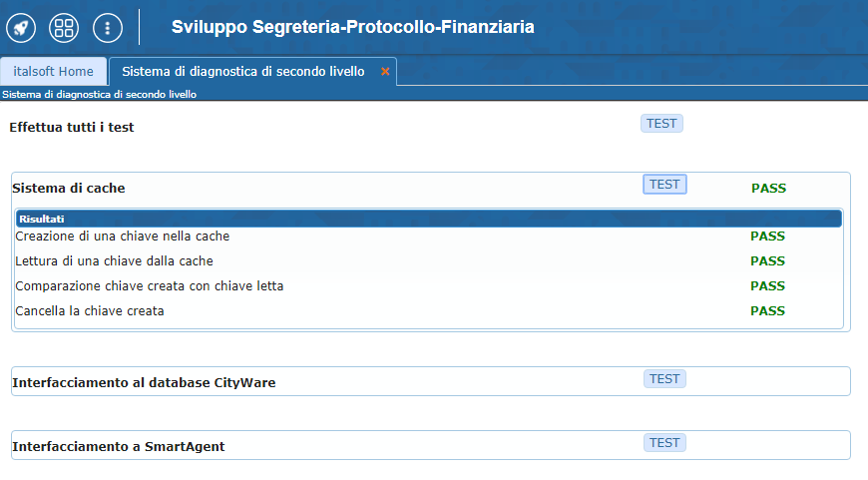
Task: Click the Risultati header bar
Action: (429, 219)
